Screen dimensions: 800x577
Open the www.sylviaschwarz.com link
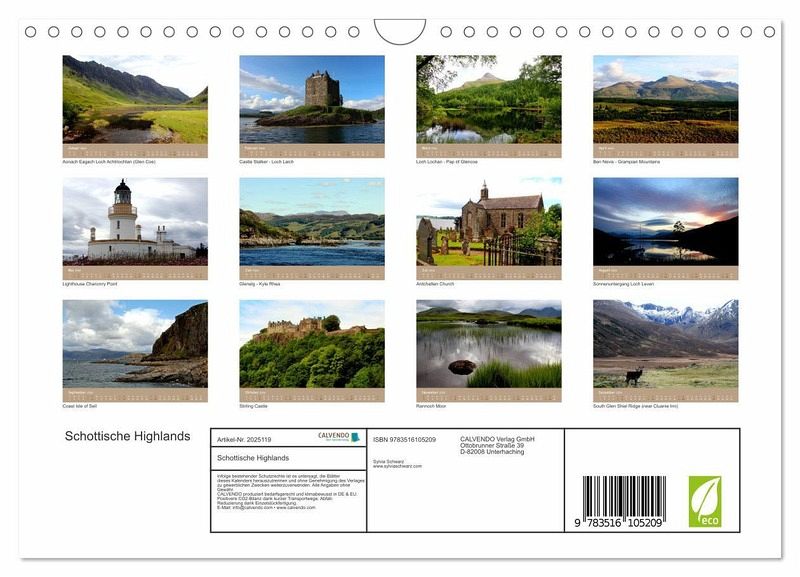[x=397, y=466]
